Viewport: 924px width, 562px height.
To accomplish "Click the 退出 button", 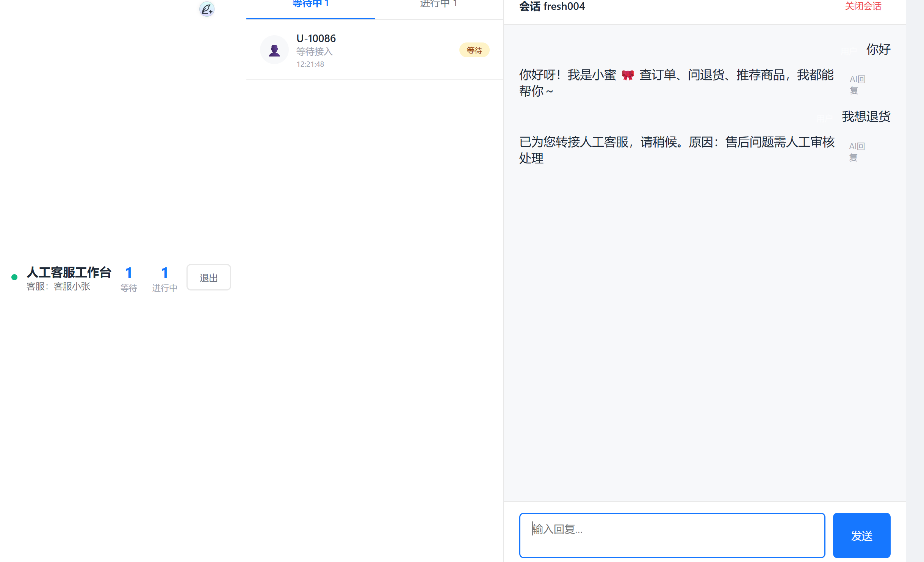I will click(209, 278).
